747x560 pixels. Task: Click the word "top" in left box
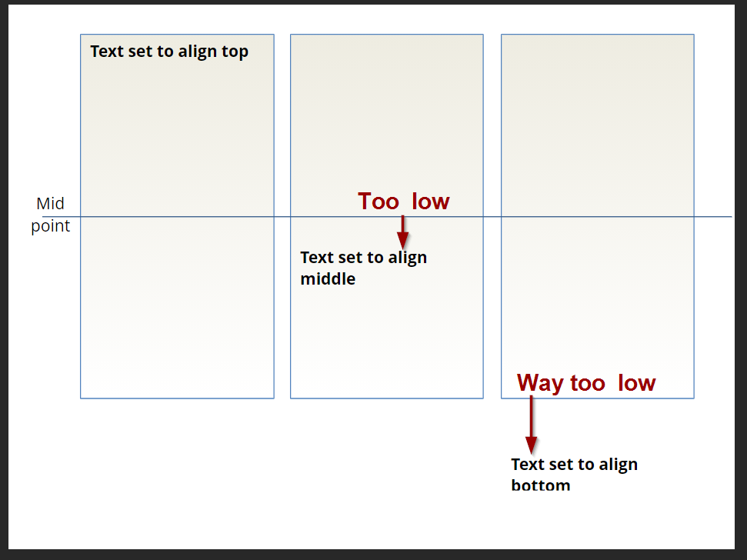point(235,52)
